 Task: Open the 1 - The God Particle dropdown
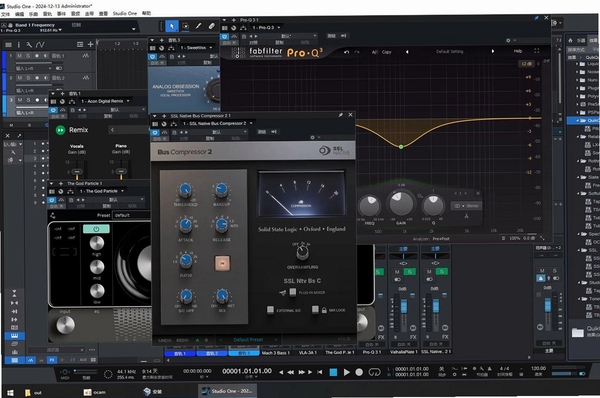pos(101,191)
